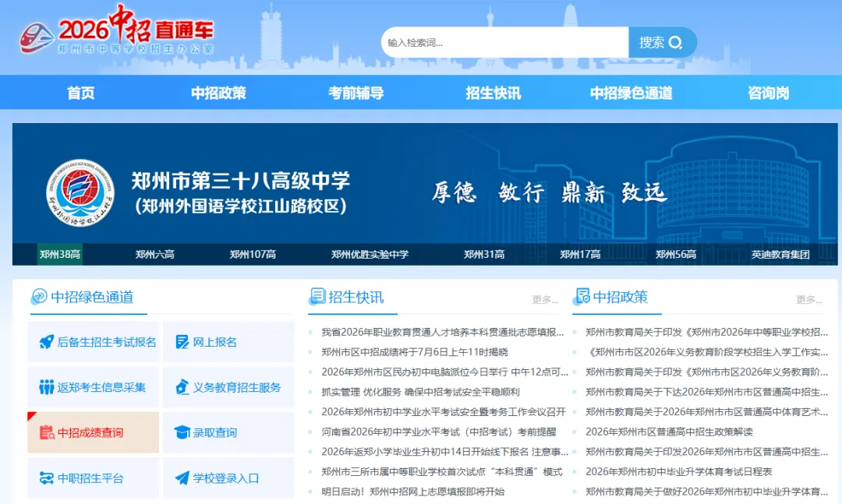The width and height of the screenshot is (842, 504).
Task: Open policy 郑州市教育局关于下达2026年郑州市市区普通高中招生
Action: [x=706, y=392]
